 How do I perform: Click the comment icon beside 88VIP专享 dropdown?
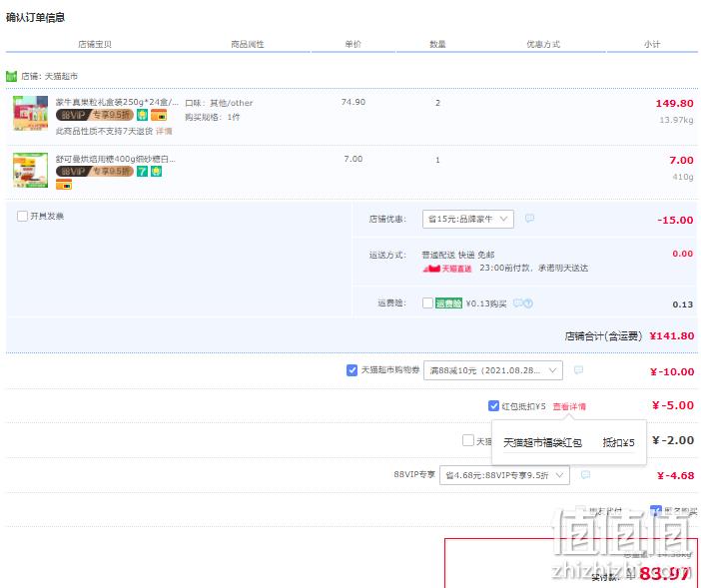click(585, 474)
